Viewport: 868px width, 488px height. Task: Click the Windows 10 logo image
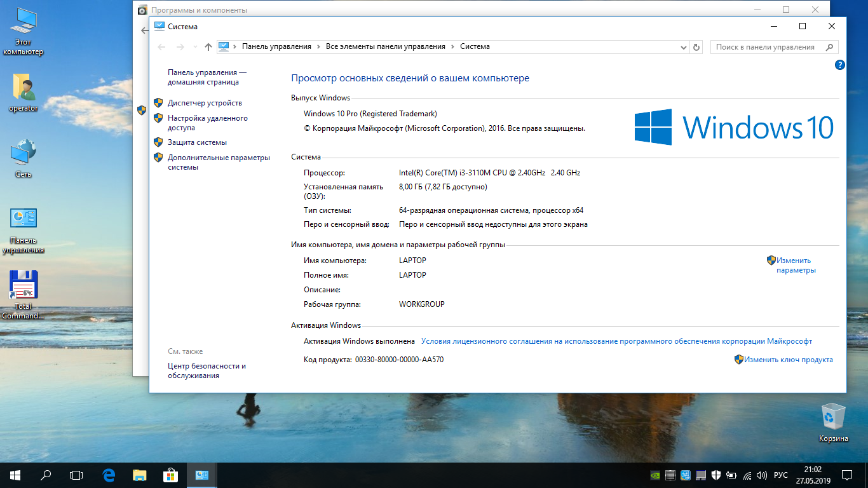(734, 127)
